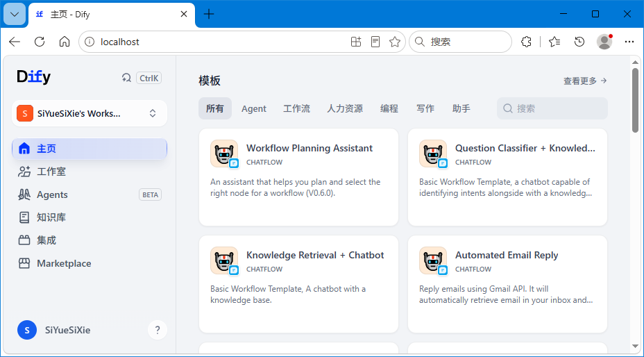Select the 编程 template tab

coord(389,108)
